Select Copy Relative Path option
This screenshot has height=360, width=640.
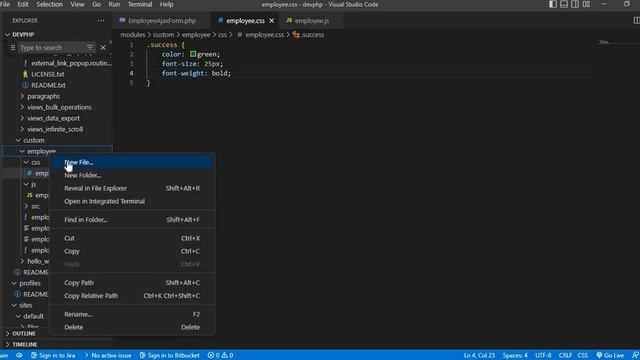pos(132,296)
